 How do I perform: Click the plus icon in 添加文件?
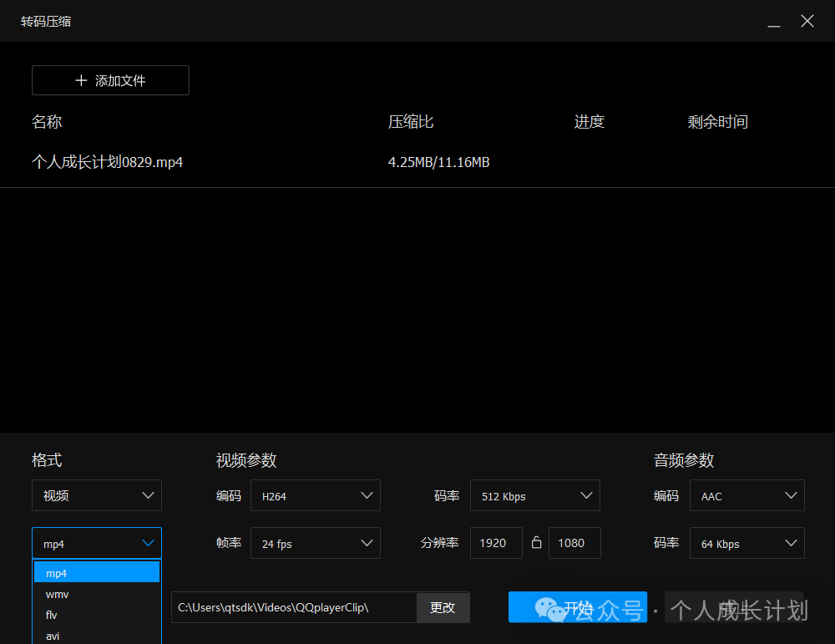click(81, 80)
